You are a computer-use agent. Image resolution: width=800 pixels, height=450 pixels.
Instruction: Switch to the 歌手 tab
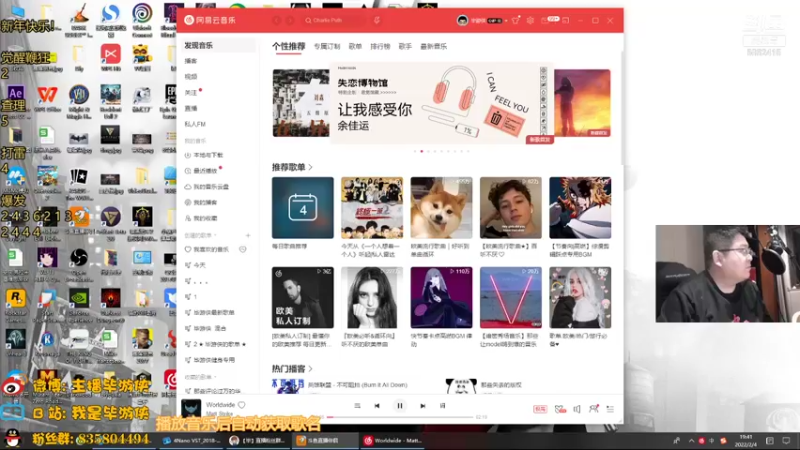[405, 46]
